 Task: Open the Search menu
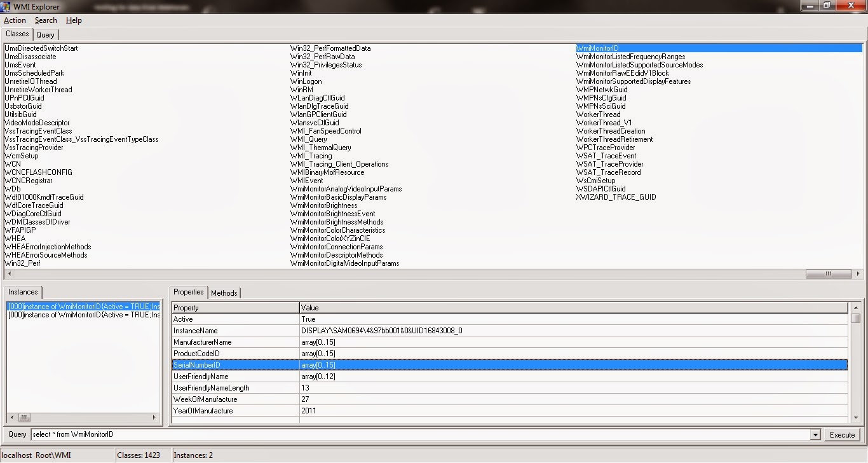46,20
